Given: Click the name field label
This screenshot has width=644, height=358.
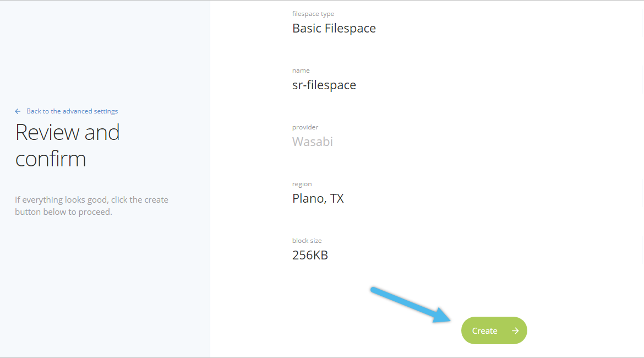Looking at the screenshot, I should click(x=301, y=70).
